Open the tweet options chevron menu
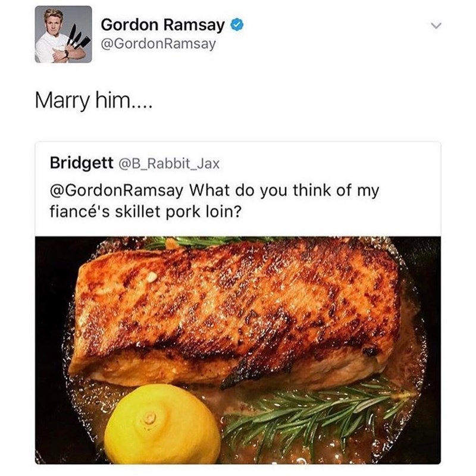 click(x=436, y=26)
